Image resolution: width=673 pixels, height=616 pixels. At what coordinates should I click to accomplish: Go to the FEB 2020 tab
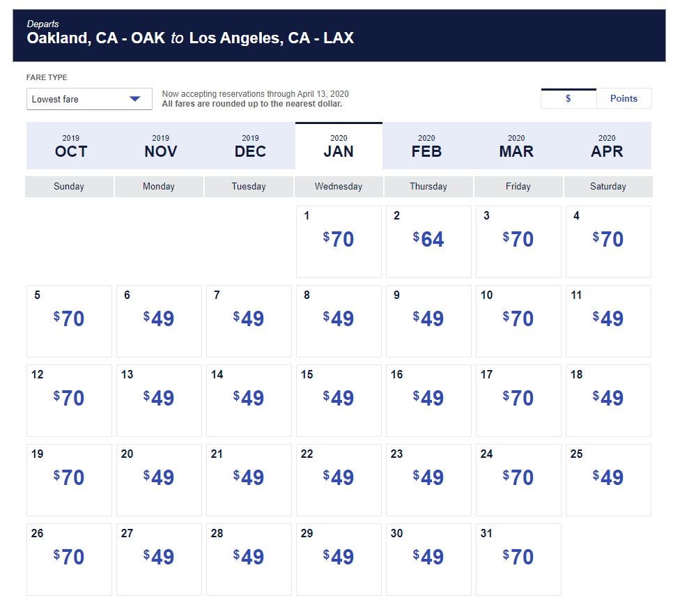(426, 146)
